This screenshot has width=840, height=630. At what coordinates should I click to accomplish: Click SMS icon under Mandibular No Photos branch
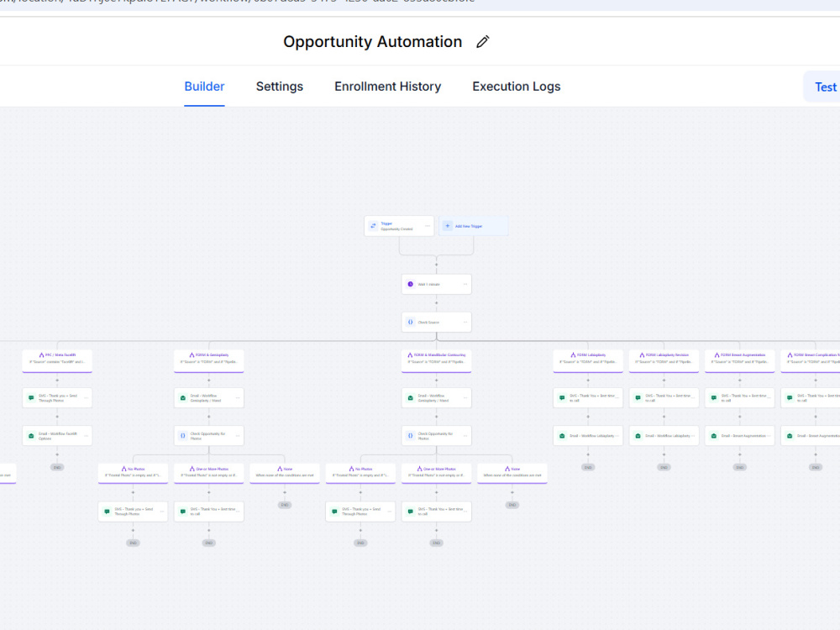click(x=334, y=512)
